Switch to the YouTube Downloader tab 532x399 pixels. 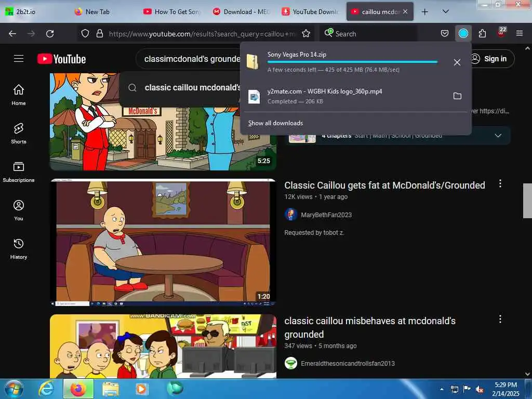pyautogui.click(x=311, y=11)
